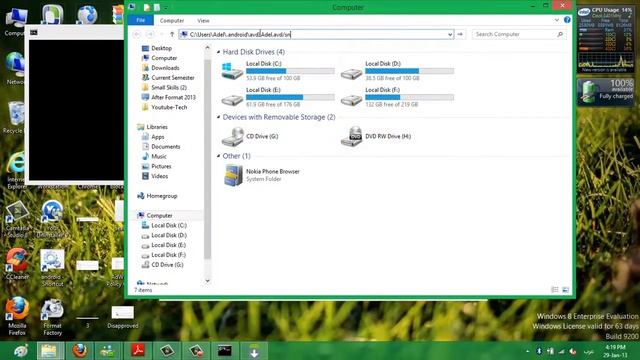The image size is (640, 360).
Task: Click Local Disk (F:) usage bar
Action: point(409,97)
